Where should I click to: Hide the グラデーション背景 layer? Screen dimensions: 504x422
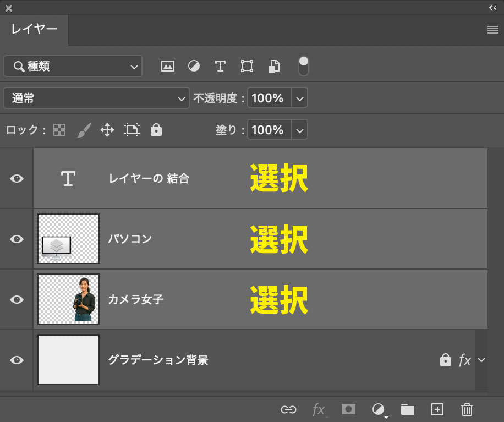pyautogui.click(x=17, y=360)
